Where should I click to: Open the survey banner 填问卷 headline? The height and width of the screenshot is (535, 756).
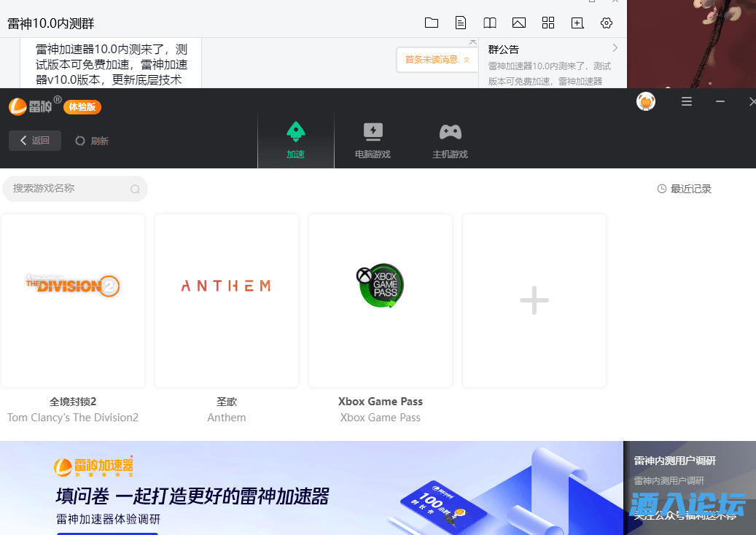pos(192,496)
